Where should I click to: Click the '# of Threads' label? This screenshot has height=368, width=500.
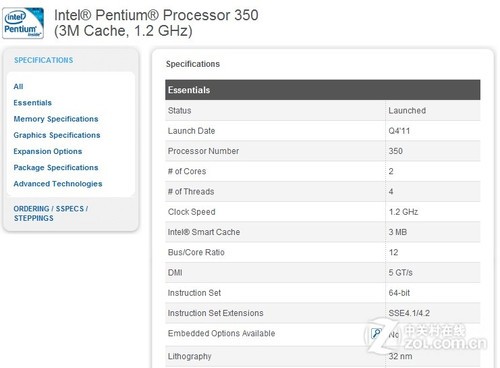click(x=191, y=192)
